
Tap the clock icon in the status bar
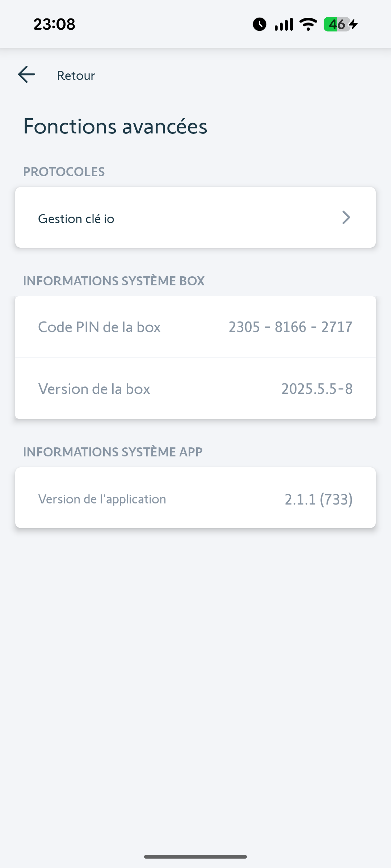(259, 24)
